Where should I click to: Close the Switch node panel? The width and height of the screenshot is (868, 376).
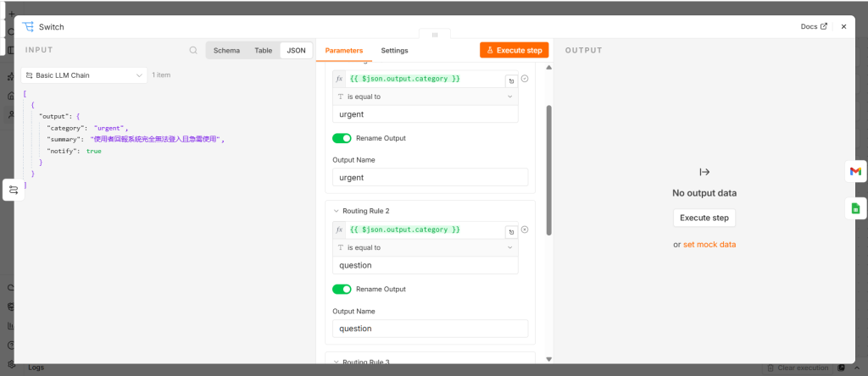(x=843, y=26)
